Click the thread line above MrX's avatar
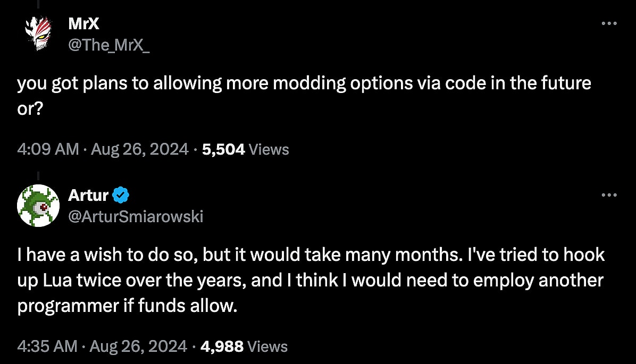Viewport: 636px width, 364px height. pyautogui.click(x=38, y=3)
